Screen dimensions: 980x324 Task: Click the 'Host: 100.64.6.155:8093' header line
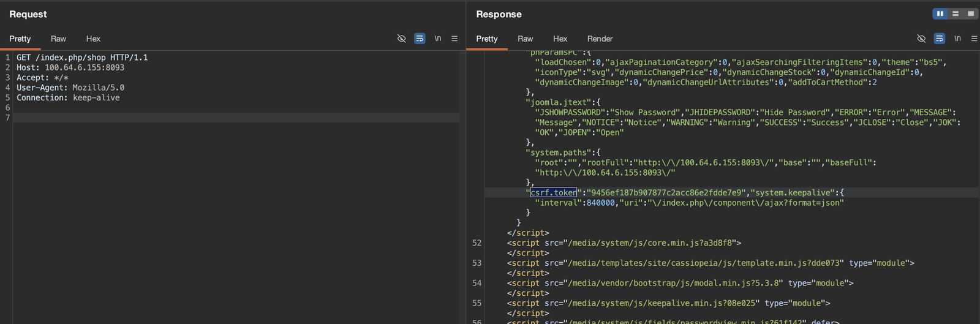point(70,67)
